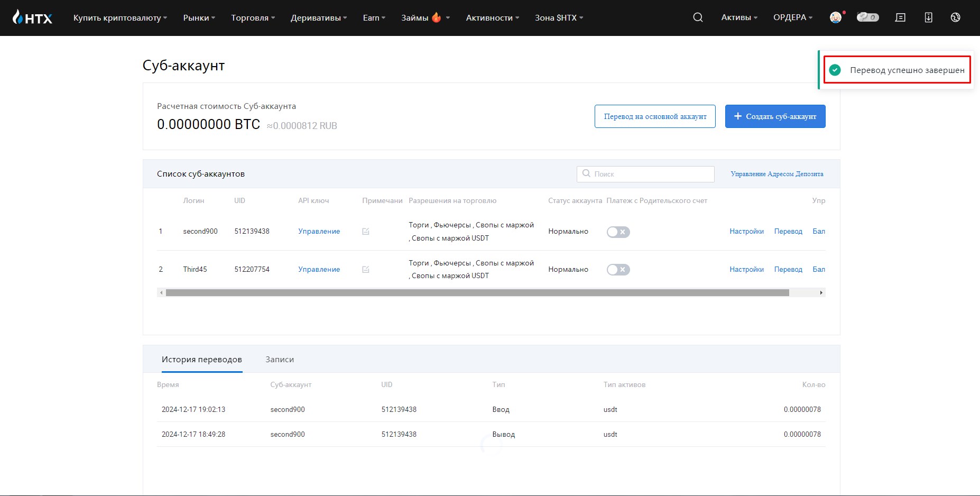Viewport: 980px width, 496px height.
Task: Expand the Рынки dropdown
Action: (x=199, y=17)
